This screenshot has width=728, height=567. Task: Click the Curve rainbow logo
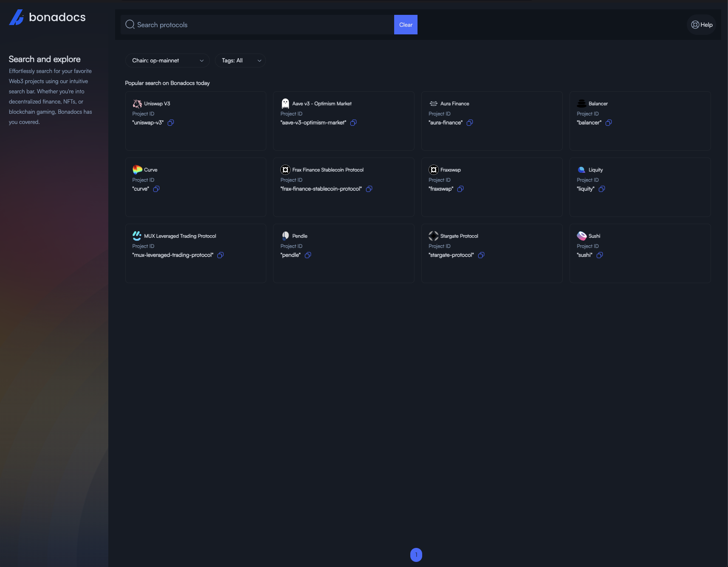tap(137, 170)
